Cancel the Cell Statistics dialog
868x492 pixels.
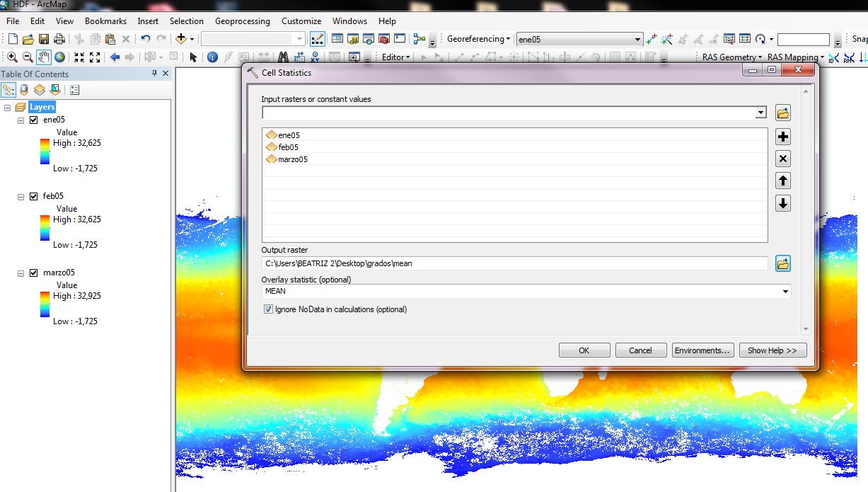[641, 350]
